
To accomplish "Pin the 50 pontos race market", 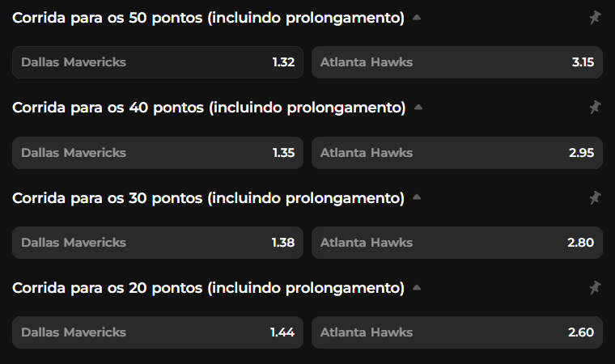I will pyautogui.click(x=595, y=18).
